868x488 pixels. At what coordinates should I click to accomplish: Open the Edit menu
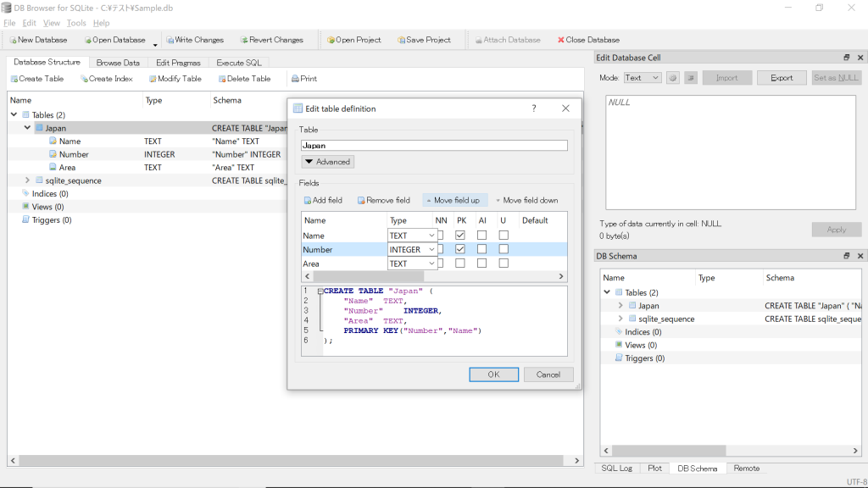click(30, 23)
